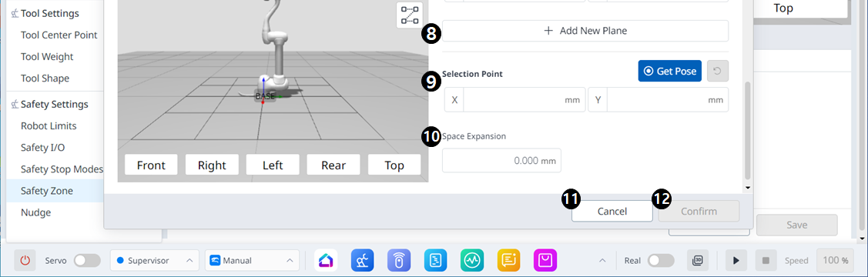Open the green status monitor module icon
This screenshot has width=868, height=277.
[x=472, y=260]
